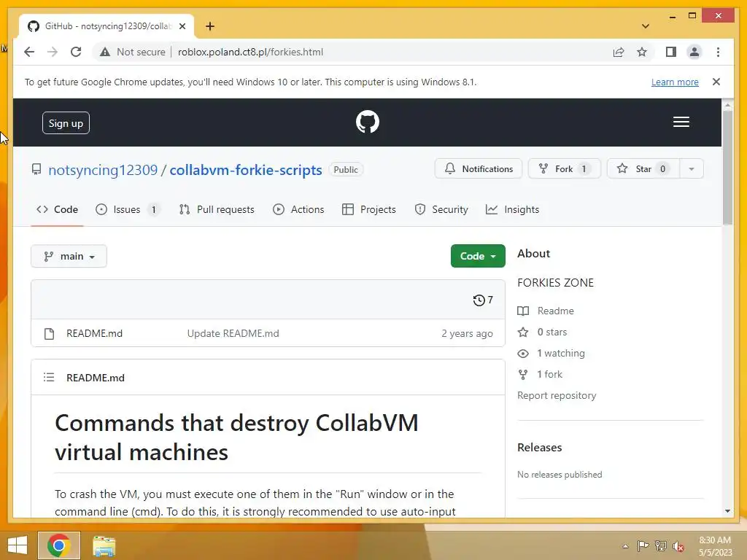Viewport: 747px width, 560px height.
Task: Click the Not secure warning icon
Action: click(105, 52)
